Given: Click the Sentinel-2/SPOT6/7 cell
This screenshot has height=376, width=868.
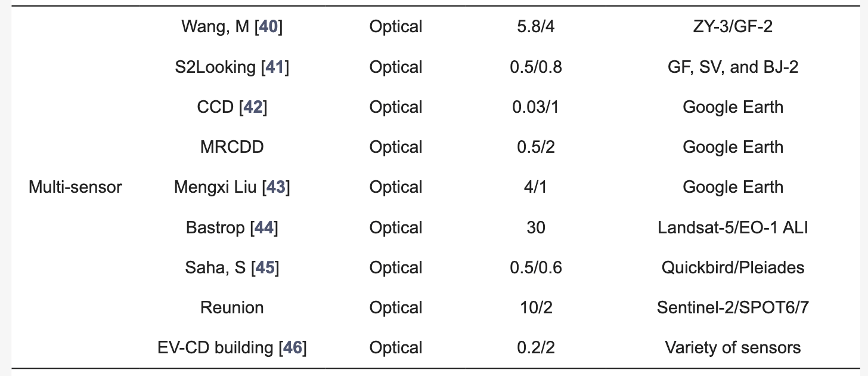Looking at the screenshot, I should 733,307.
